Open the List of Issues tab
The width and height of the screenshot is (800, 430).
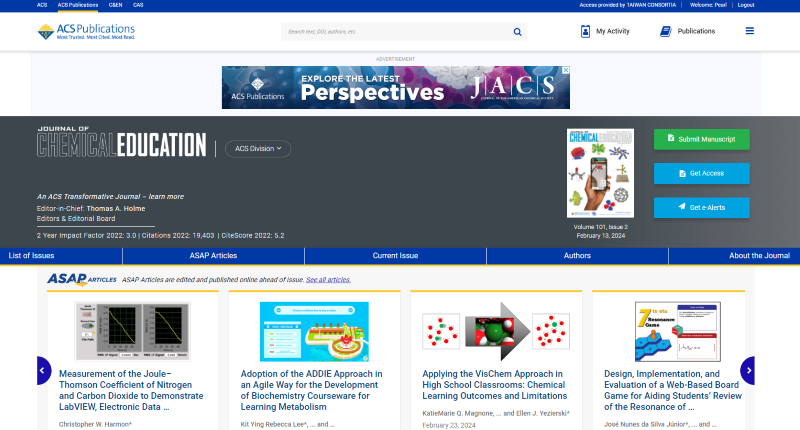point(32,256)
